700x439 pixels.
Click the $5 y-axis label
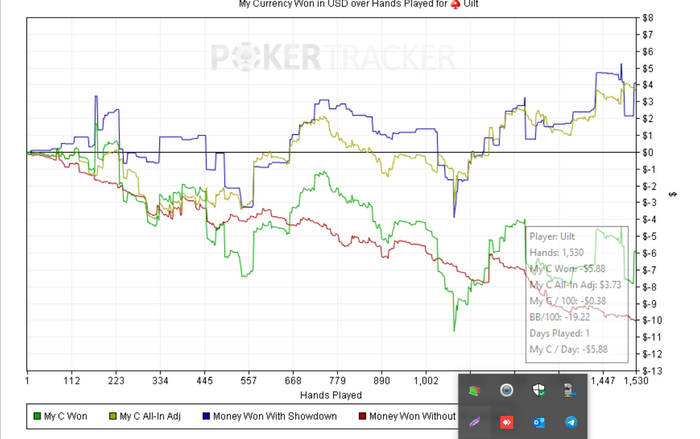(648, 68)
